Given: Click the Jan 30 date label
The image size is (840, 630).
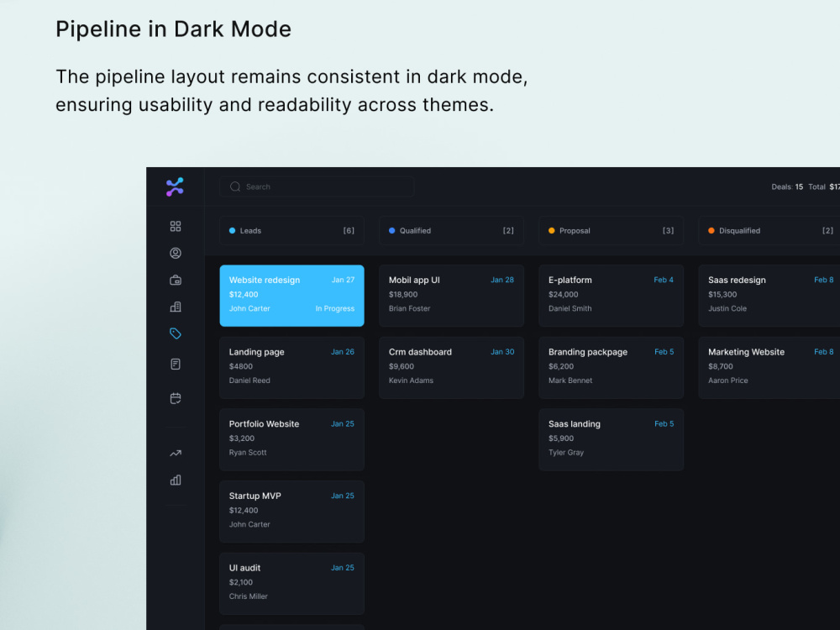Looking at the screenshot, I should (502, 352).
